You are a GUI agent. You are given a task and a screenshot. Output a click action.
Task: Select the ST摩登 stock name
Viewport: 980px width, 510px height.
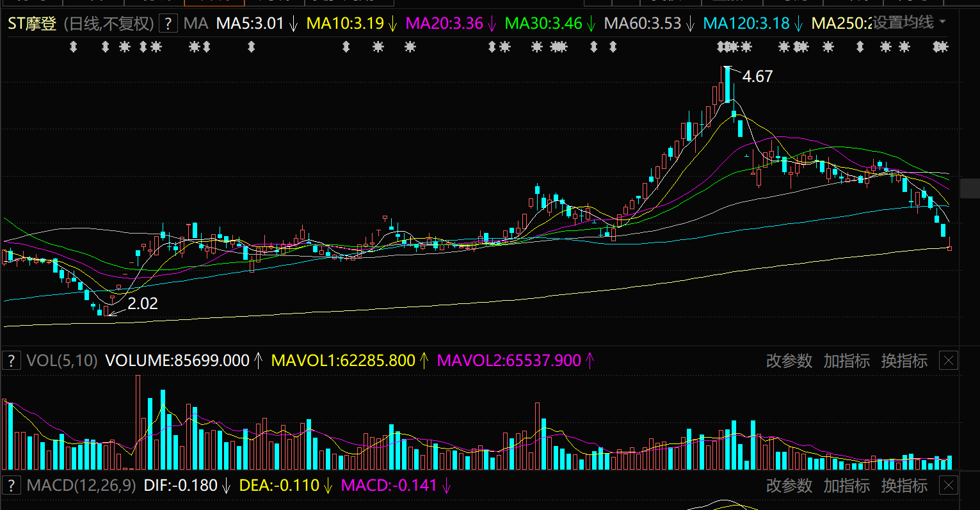point(32,24)
